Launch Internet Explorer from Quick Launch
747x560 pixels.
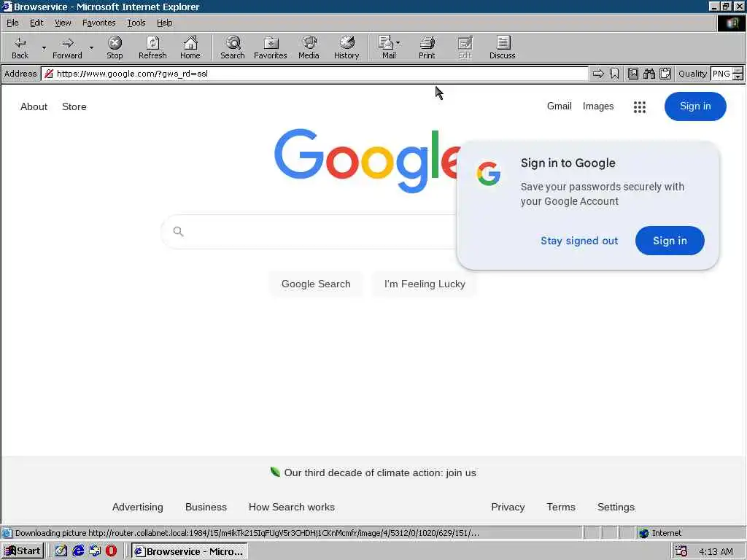pyautogui.click(x=78, y=551)
